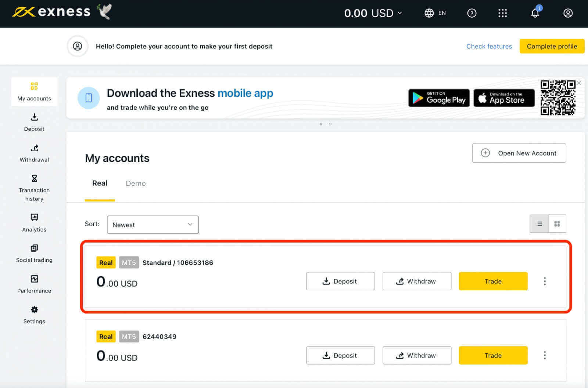Follow the Check features link

pyautogui.click(x=489, y=46)
